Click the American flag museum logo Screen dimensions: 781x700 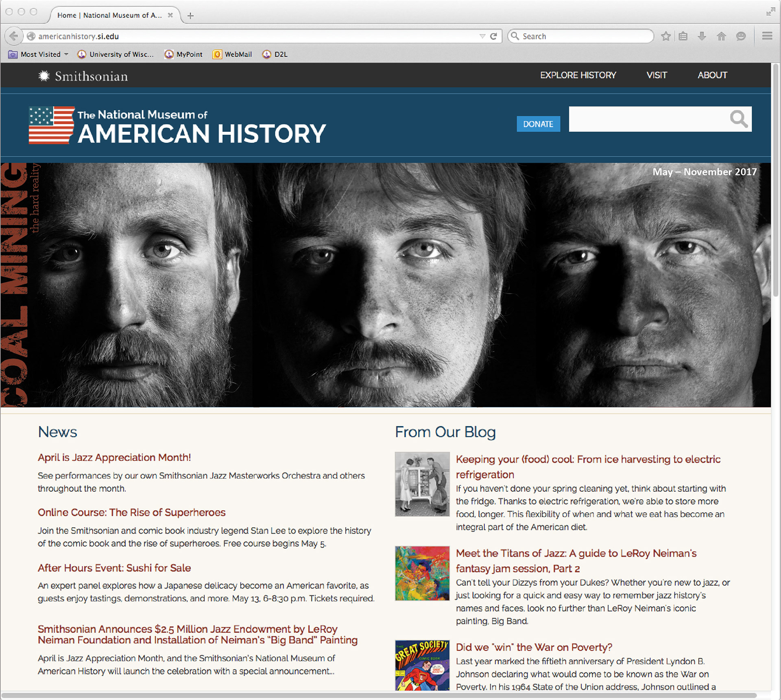[52, 125]
